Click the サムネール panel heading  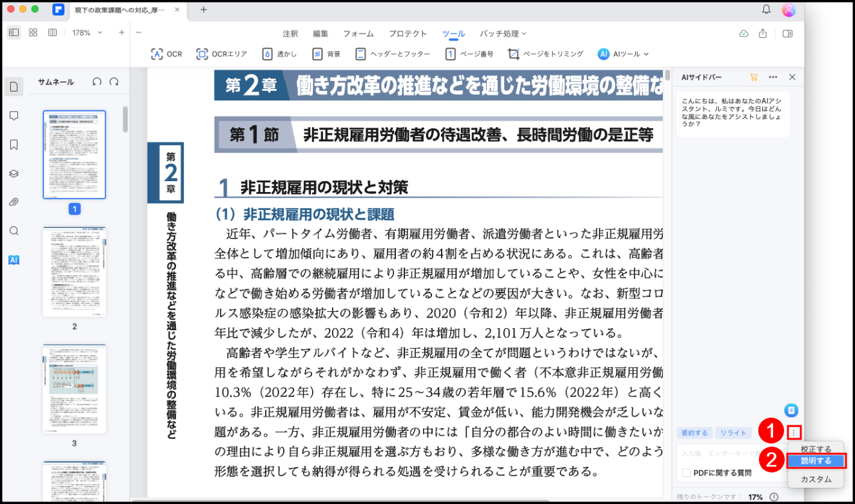(55, 82)
